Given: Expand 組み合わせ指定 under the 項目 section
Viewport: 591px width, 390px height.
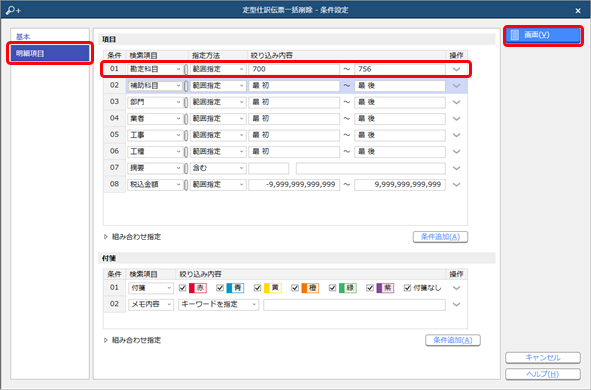Looking at the screenshot, I should tap(133, 237).
